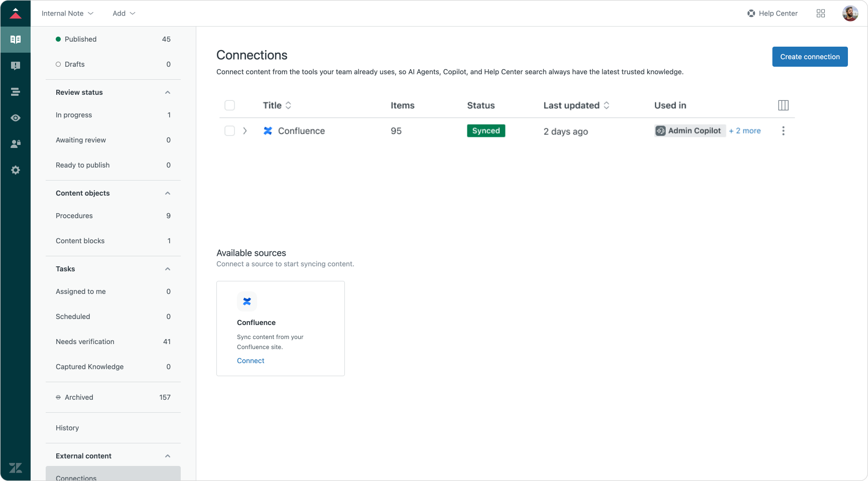The image size is (868, 481).
Task: Click the items count 95
Action: [396, 131]
